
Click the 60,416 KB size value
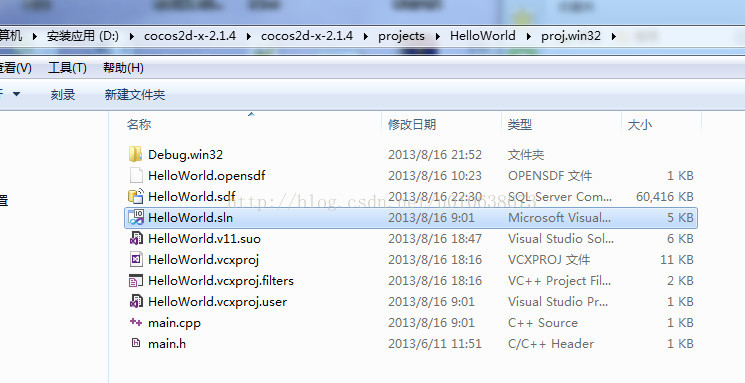[x=665, y=196]
